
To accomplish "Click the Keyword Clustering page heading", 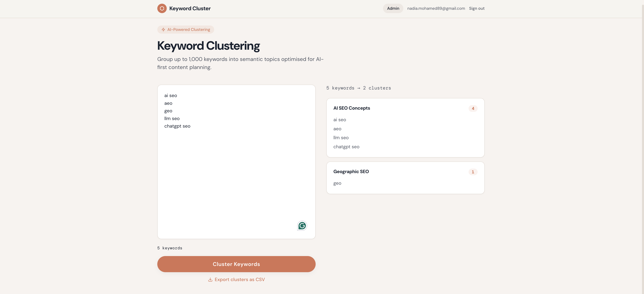I will pos(208,46).
